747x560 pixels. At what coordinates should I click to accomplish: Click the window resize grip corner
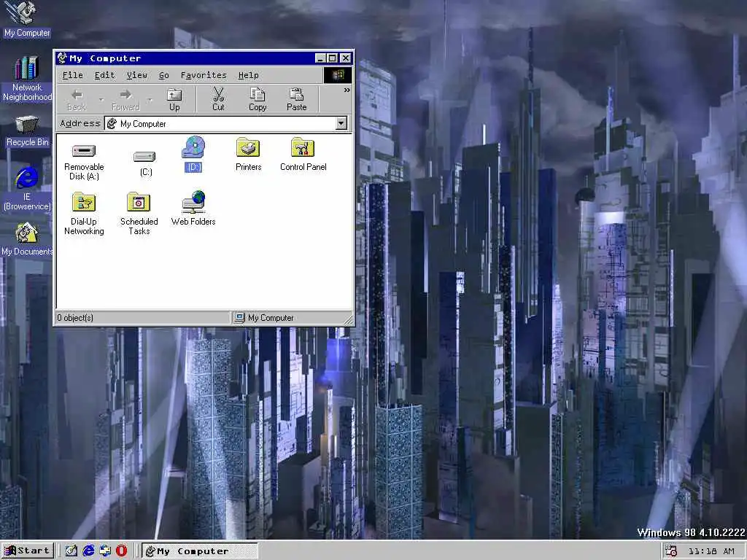[x=349, y=320]
